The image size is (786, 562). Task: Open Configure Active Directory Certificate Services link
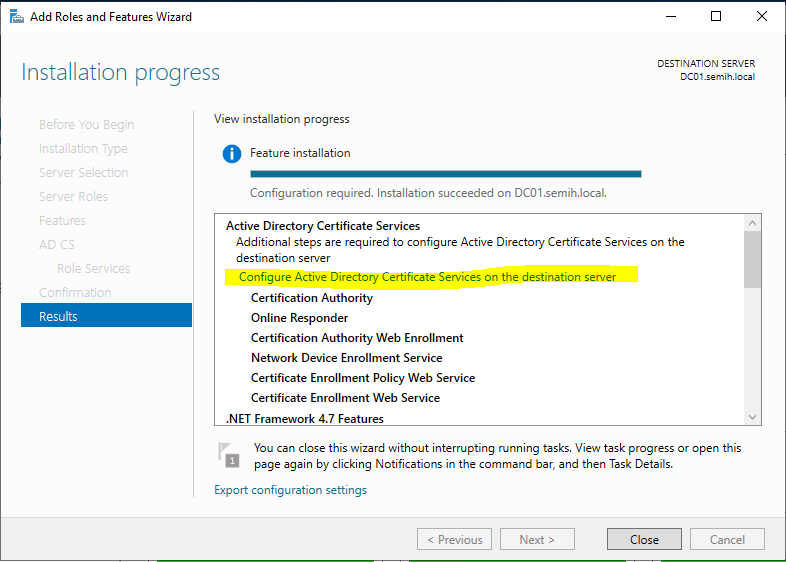pyautogui.click(x=427, y=276)
